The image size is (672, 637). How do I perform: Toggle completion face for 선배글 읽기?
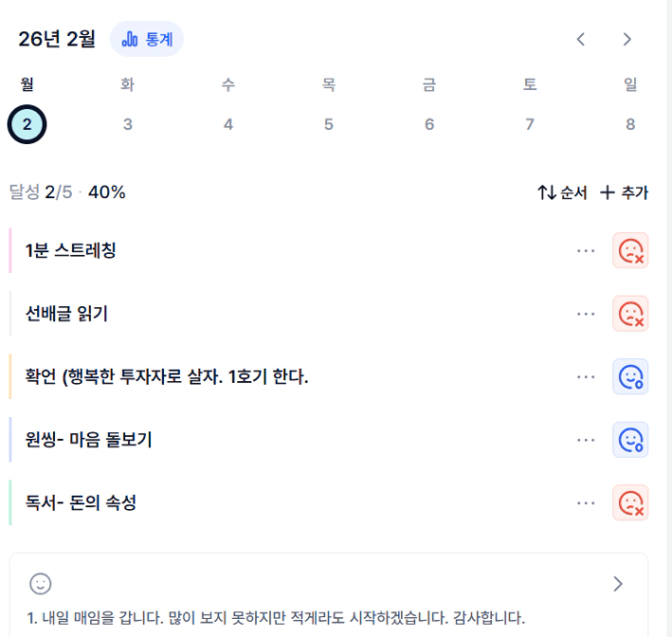[x=630, y=314]
